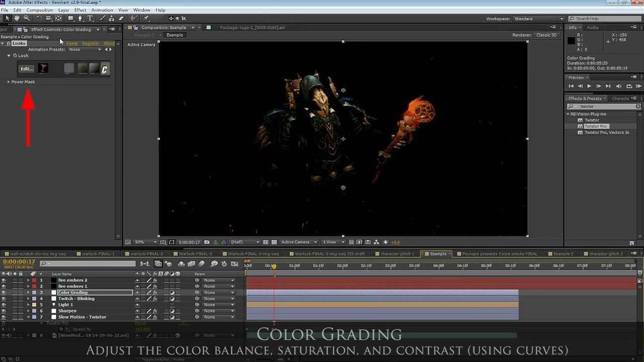Open Show Channel color management menu
The height and width of the screenshot is (362, 644).
coord(224,242)
